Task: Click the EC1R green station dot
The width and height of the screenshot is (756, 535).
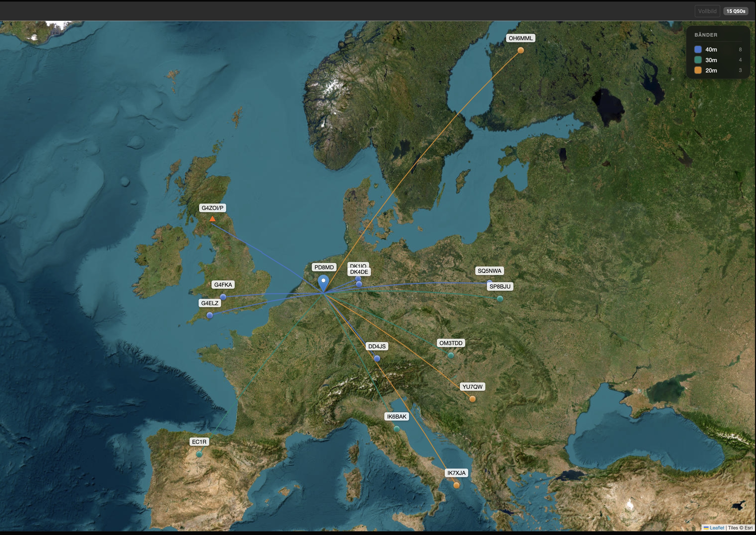Action: point(199,454)
